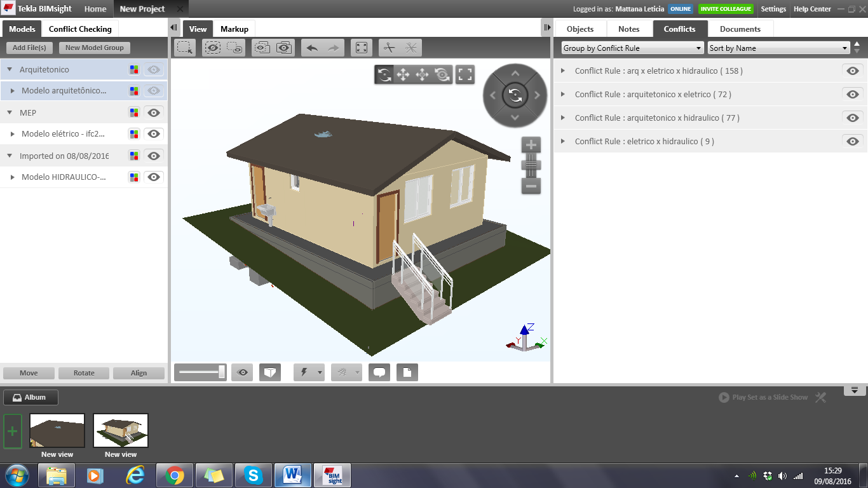Click the zoom in plus button
Screen dimensions: 868x488
tap(531, 145)
